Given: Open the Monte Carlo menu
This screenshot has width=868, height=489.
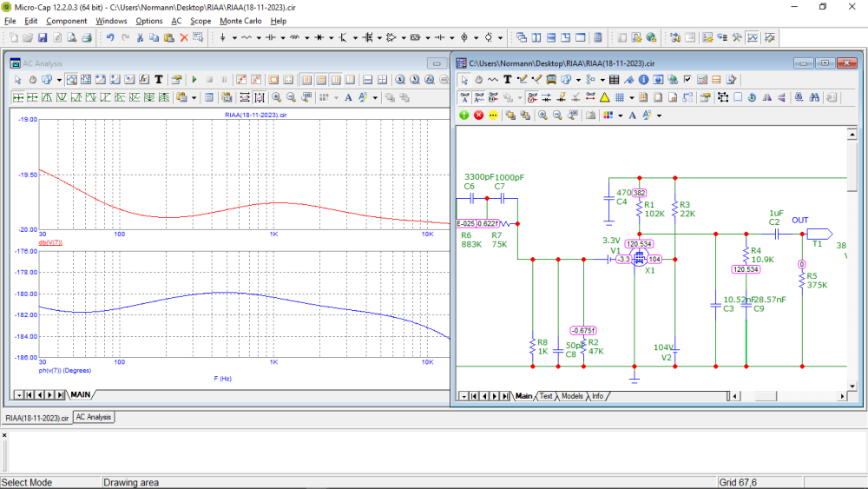Looking at the screenshot, I should [x=240, y=21].
